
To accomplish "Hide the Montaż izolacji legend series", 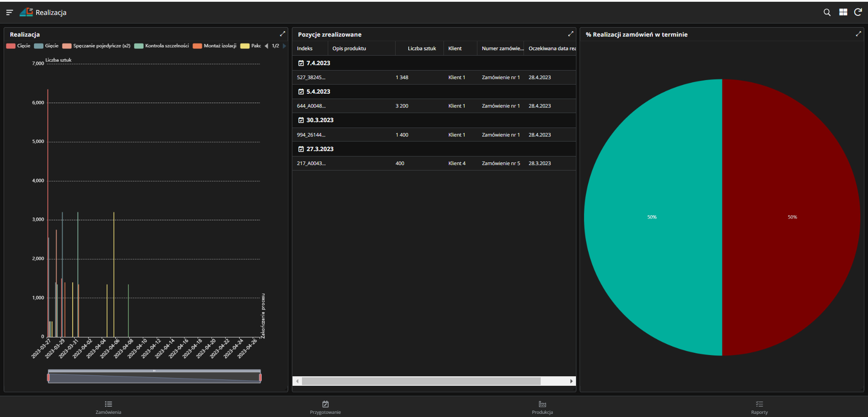I will coord(215,46).
